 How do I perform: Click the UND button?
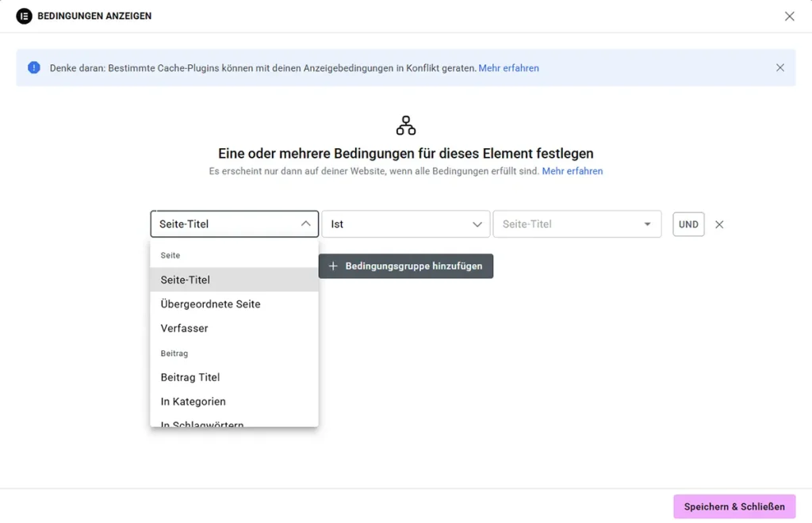coord(688,224)
